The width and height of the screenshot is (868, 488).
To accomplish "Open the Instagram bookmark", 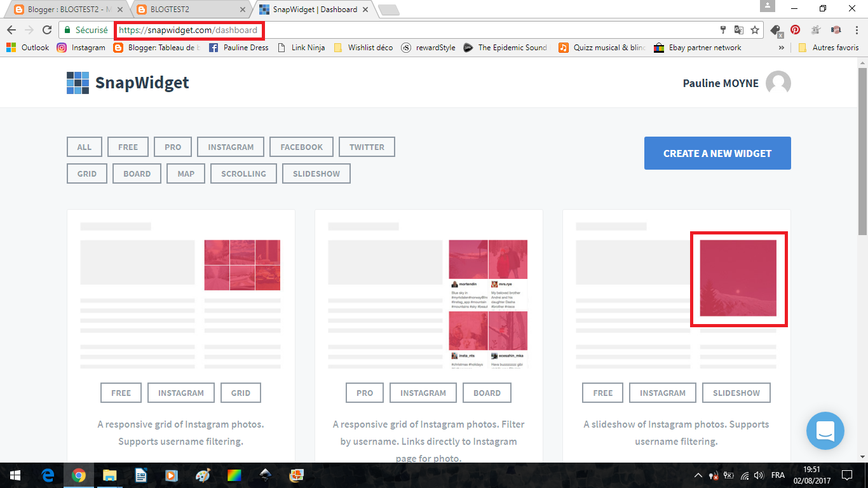I will (x=81, y=48).
